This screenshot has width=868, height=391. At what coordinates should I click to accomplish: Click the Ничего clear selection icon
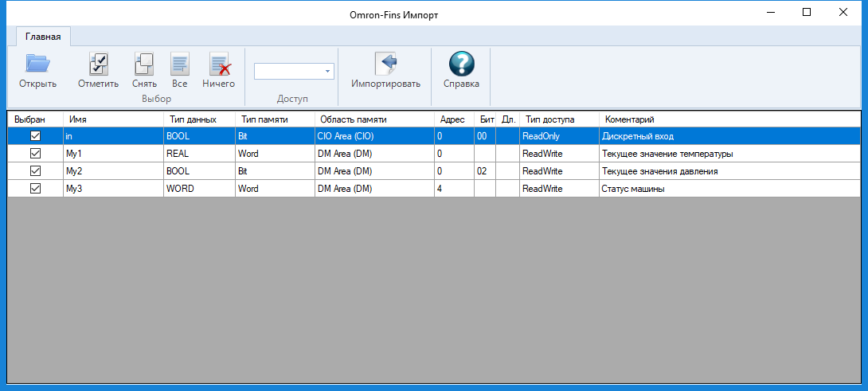pos(219,64)
